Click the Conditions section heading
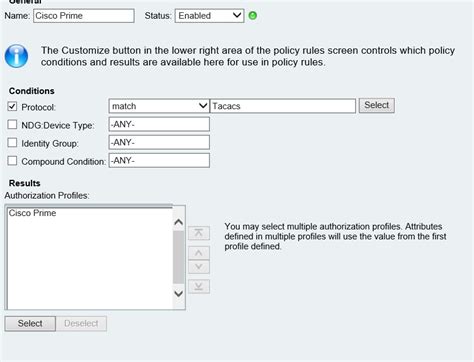The image size is (474, 362). (x=32, y=91)
